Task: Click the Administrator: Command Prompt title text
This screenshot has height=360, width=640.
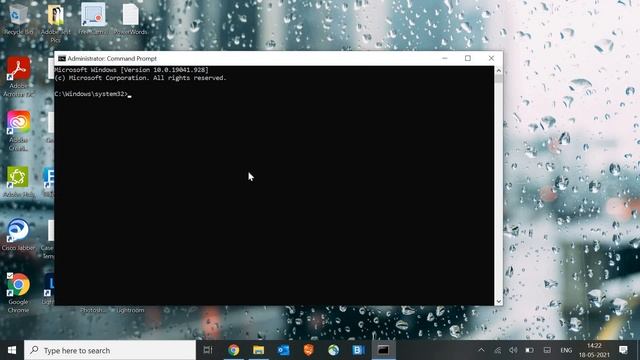Action: coord(112,59)
